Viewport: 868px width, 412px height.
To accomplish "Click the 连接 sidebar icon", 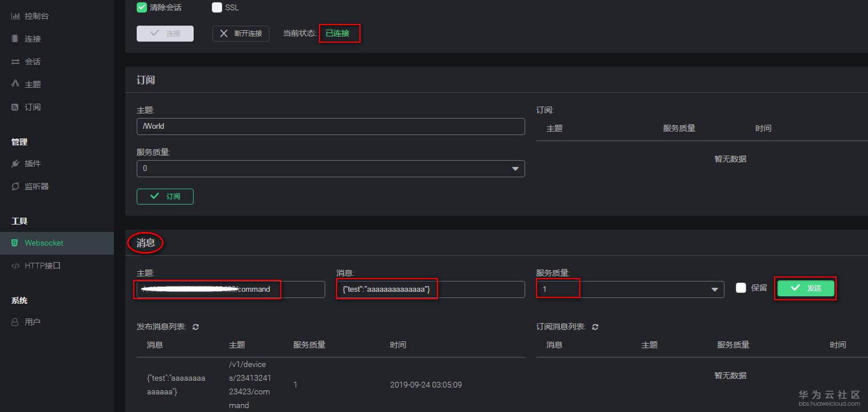I will [15, 39].
